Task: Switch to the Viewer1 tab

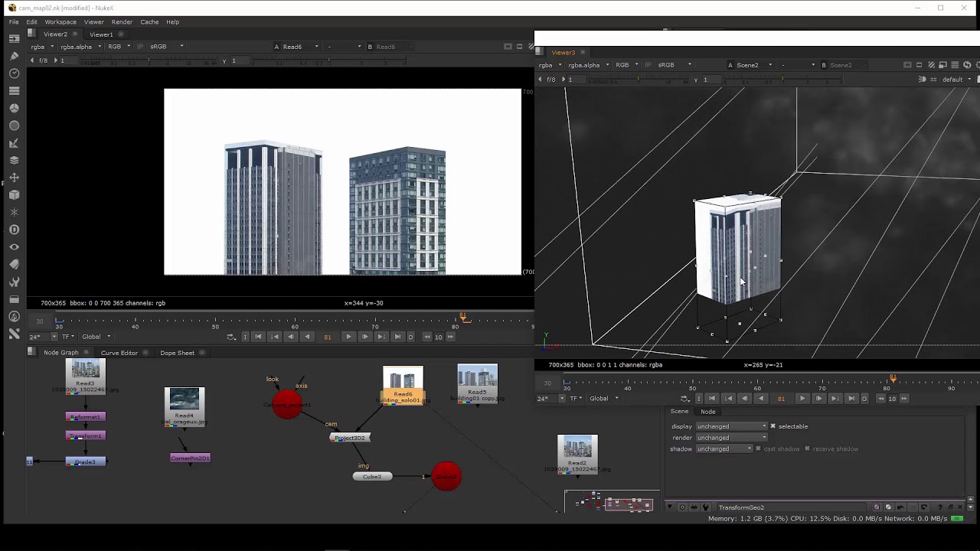Action: (x=101, y=34)
